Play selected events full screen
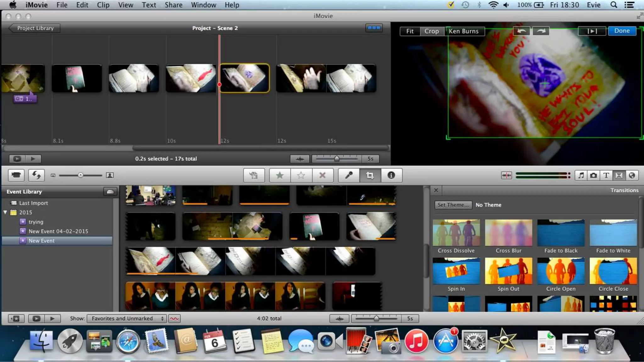This screenshot has width=644, height=362. pyautogui.click(x=36, y=318)
